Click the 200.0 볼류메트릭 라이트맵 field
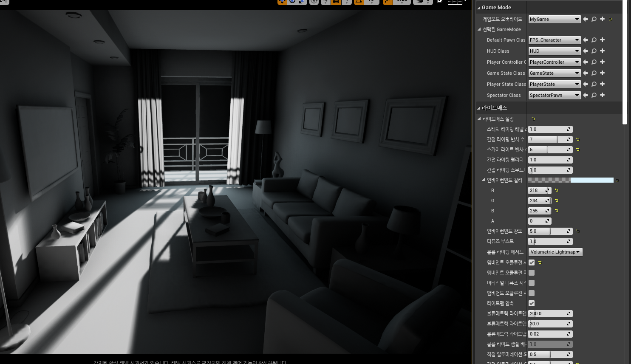 click(x=550, y=313)
